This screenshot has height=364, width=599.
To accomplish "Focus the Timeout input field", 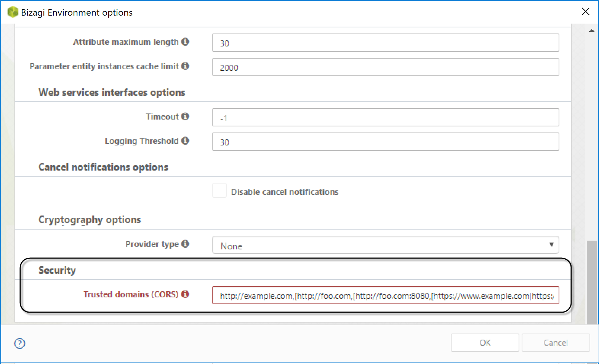I will coord(386,117).
